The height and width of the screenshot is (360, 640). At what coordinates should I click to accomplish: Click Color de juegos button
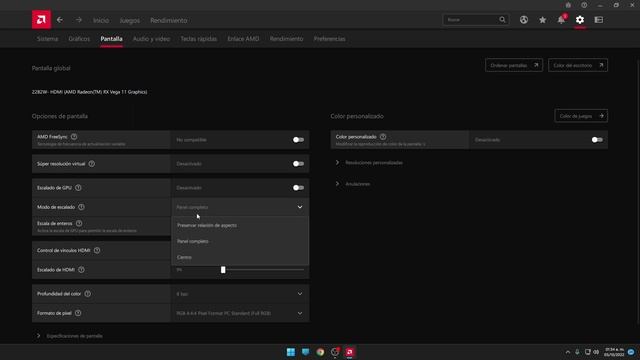[x=581, y=116]
